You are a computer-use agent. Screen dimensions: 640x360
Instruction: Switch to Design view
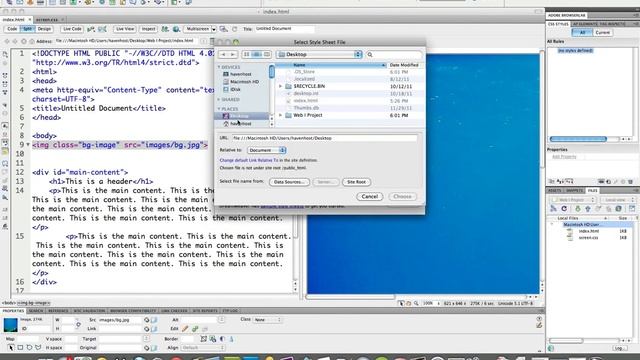[x=44, y=29]
